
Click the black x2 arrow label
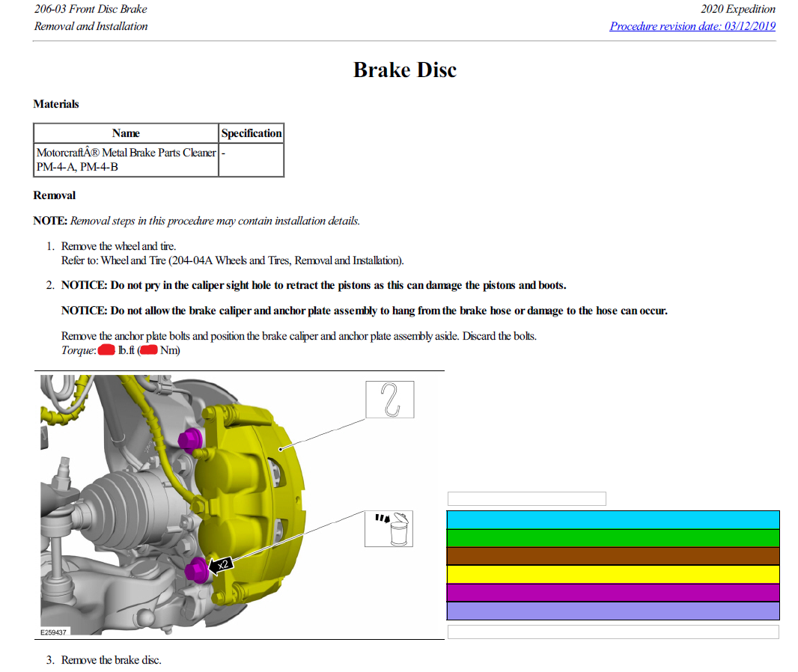click(x=222, y=565)
